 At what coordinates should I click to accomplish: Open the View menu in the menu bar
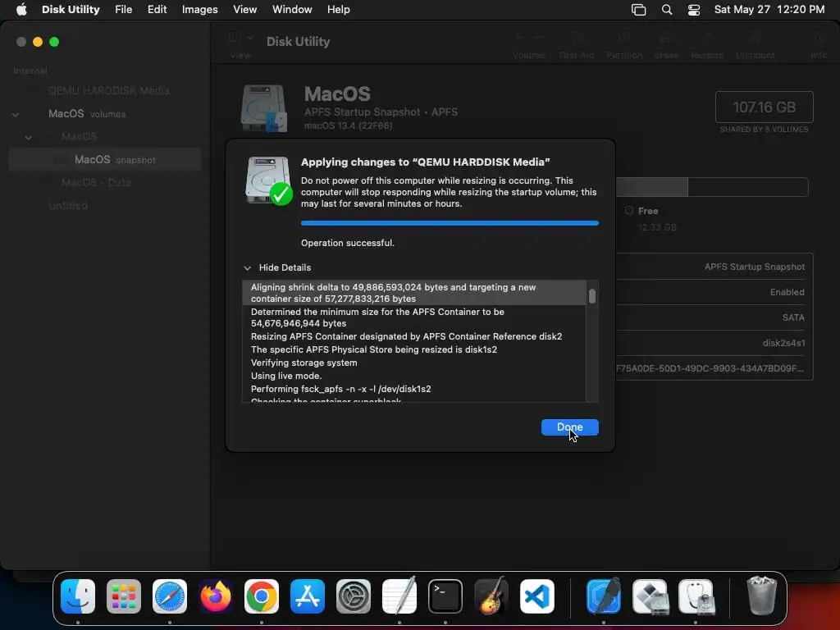[244, 9]
